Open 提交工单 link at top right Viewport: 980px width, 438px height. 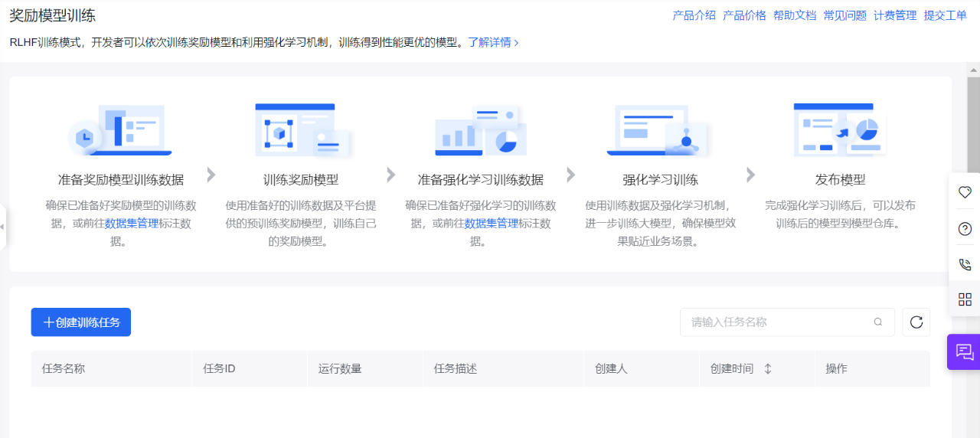[945, 15]
